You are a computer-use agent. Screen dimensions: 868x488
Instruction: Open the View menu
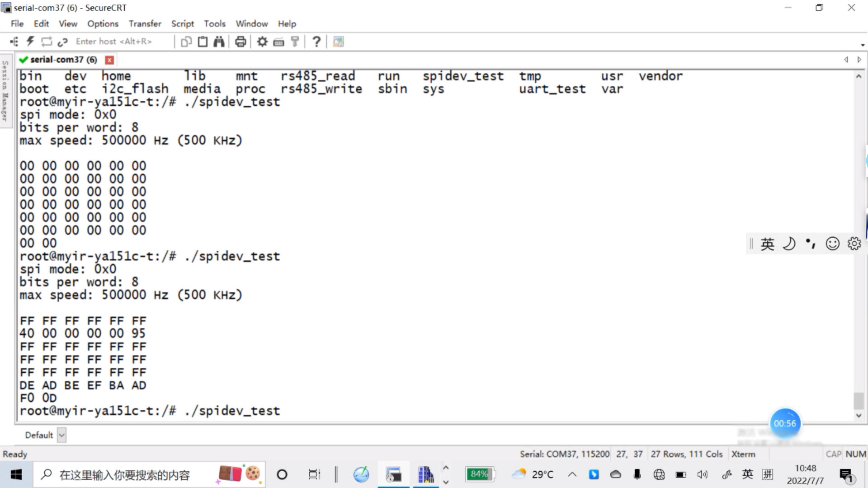coord(68,23)
